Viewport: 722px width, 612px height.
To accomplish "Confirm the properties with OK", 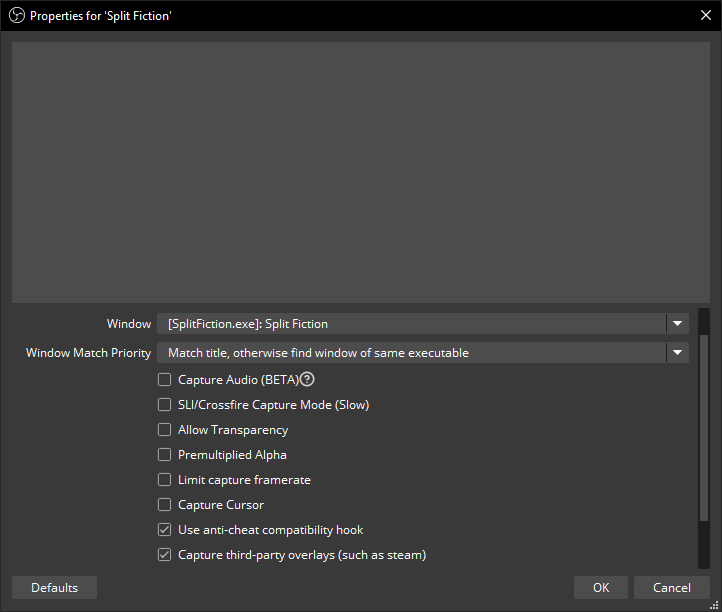I will point(601,588).
